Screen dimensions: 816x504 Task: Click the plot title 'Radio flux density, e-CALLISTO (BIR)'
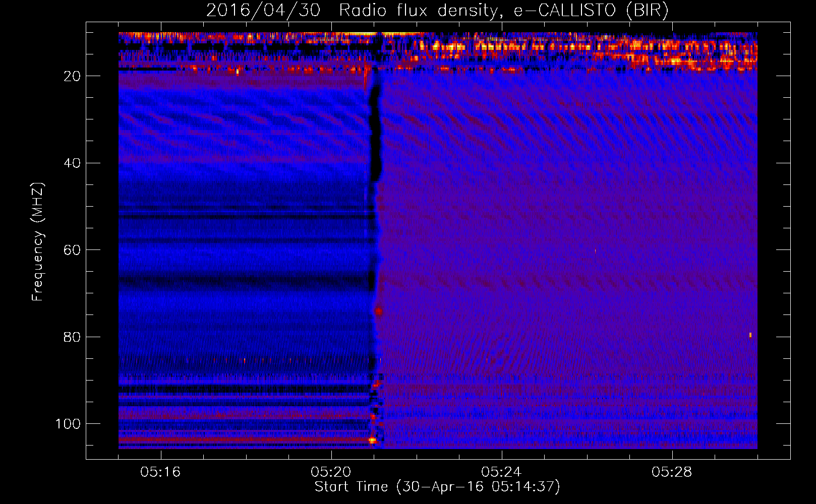[503, 11]
